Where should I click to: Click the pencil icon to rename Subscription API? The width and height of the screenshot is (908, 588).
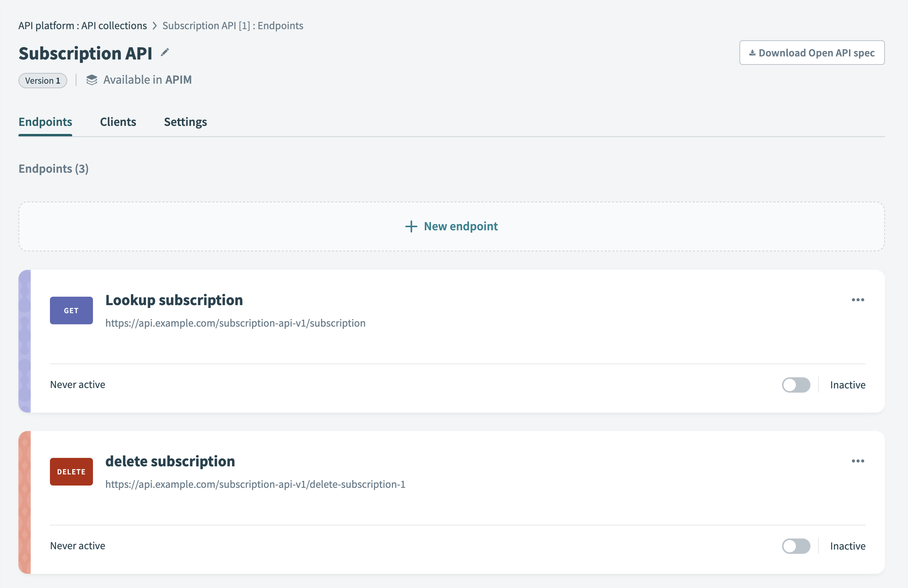164,53
